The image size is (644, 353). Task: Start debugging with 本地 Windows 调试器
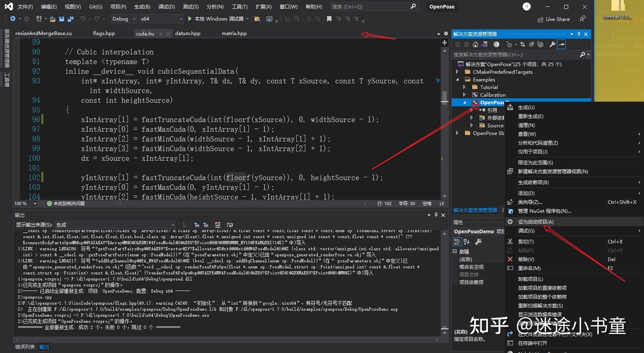[x=218, y=19]
